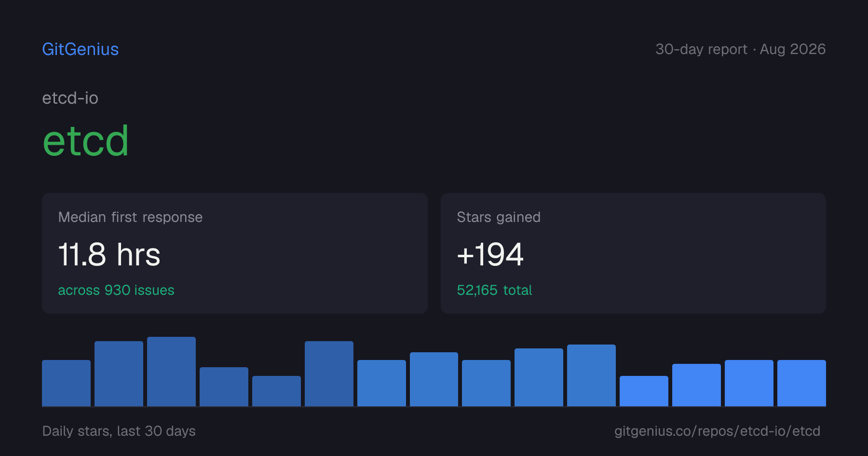The width and height of the screenshot is (868, 456).
Task: Click the "11.8 hrs" value
Action: (109, 254)
